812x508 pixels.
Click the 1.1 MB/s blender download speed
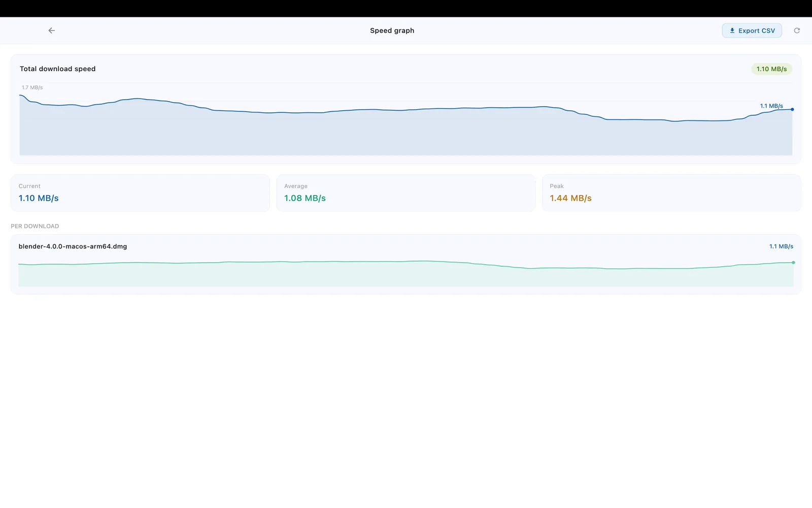point(781,246)
